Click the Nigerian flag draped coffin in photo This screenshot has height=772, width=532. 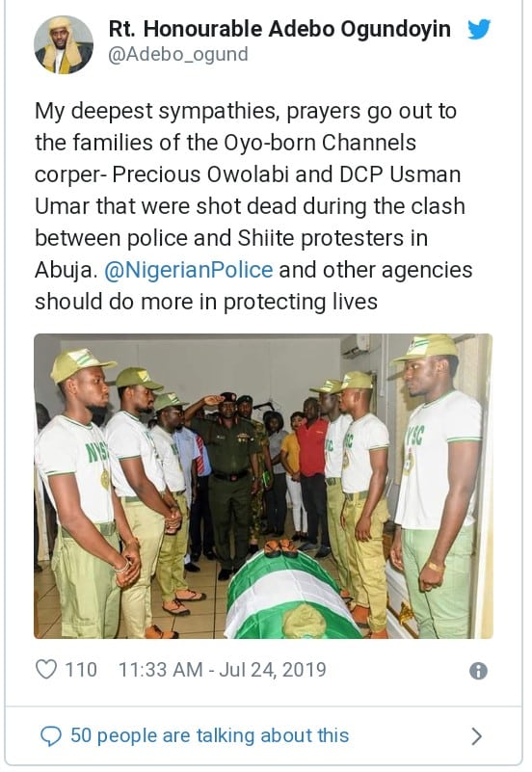289,597
